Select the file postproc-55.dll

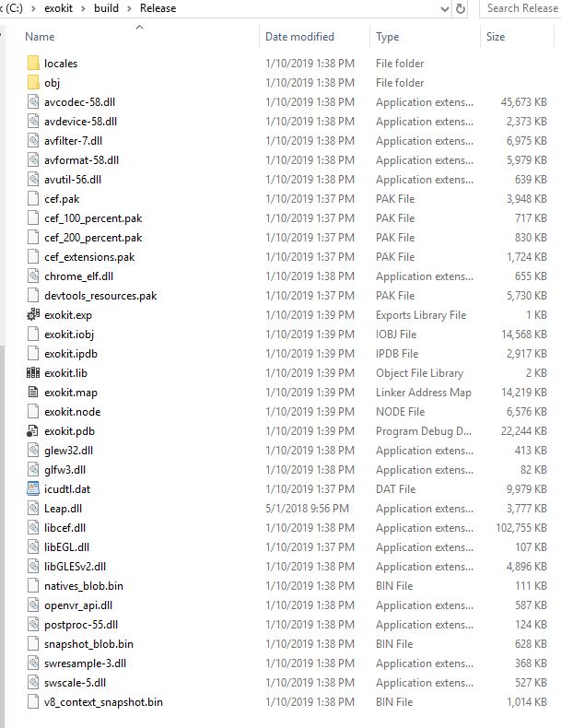(x=81, y=625)
